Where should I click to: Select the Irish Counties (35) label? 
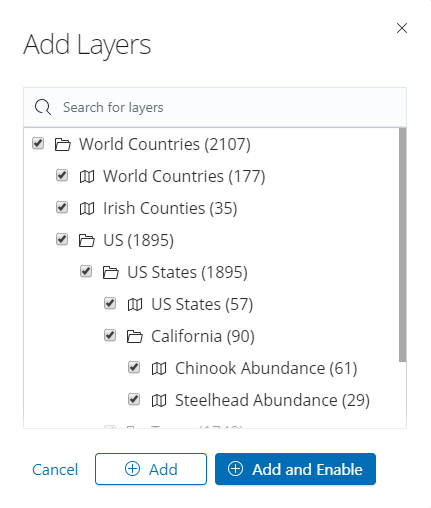[x=170, y=208]
